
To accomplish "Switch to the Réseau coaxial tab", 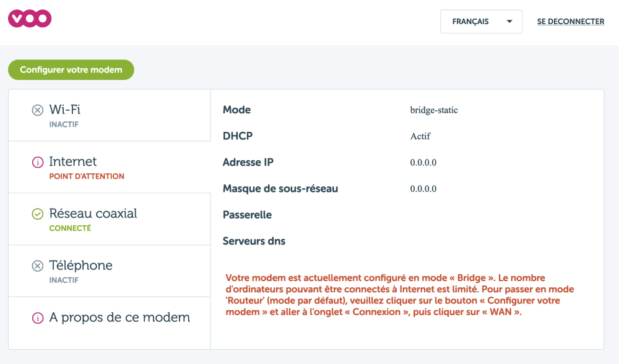I will click(109, 219).
